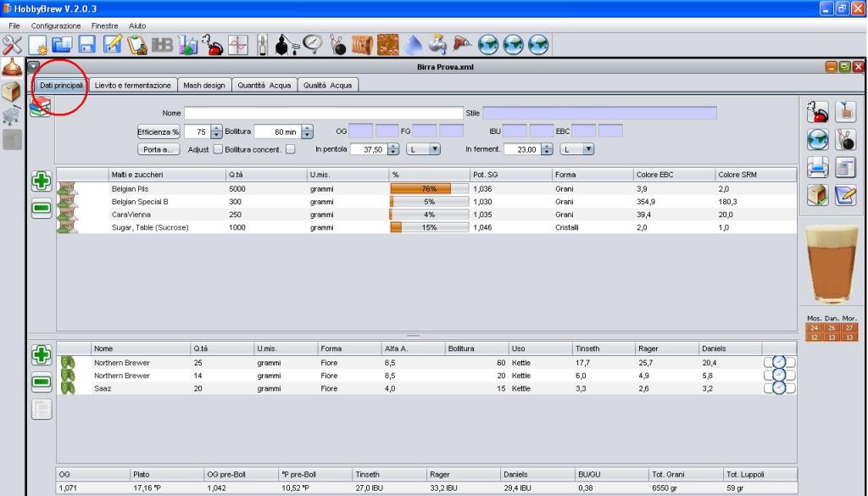Screen dimensions: 868x496
Task: Select the cardboard box sidebar icon
Action: point(11,92)
